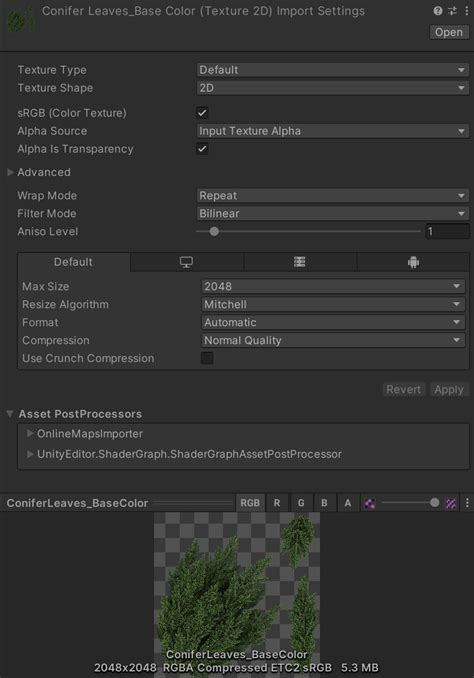Viewport: 474px width, 678px height.
Task: Open the Resize Algorithm dropdown
Action: coord(333,304)
